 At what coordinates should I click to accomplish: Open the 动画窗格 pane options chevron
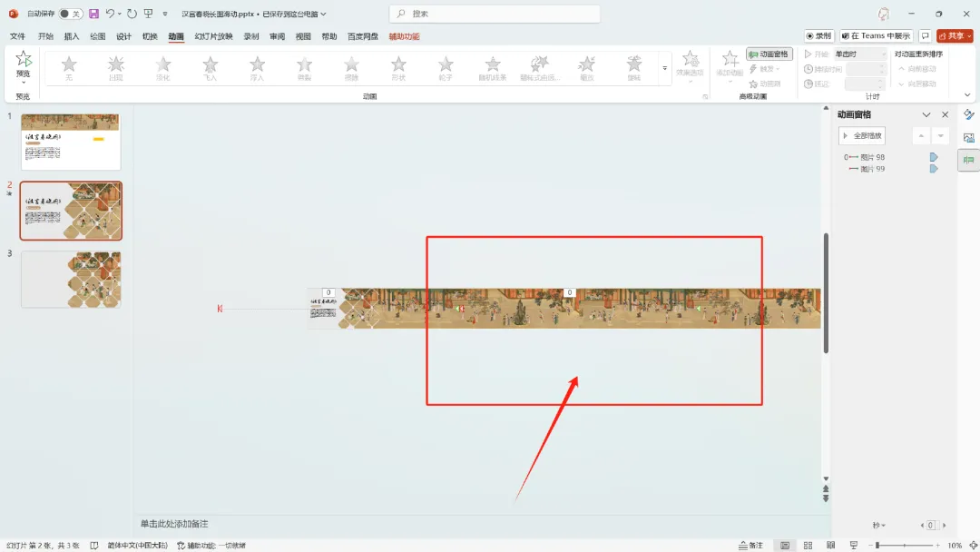tap(926, 115)
